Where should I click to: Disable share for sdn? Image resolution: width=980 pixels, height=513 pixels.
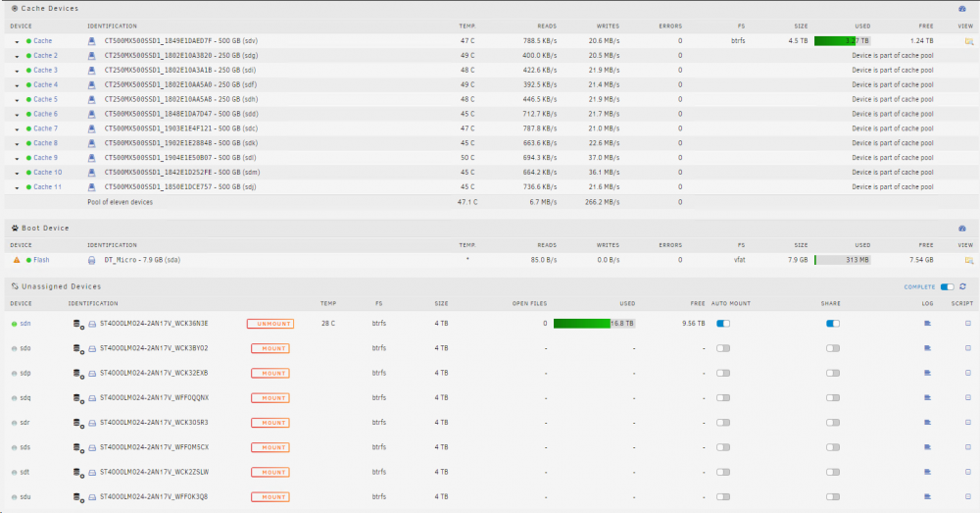pos(832,324)
